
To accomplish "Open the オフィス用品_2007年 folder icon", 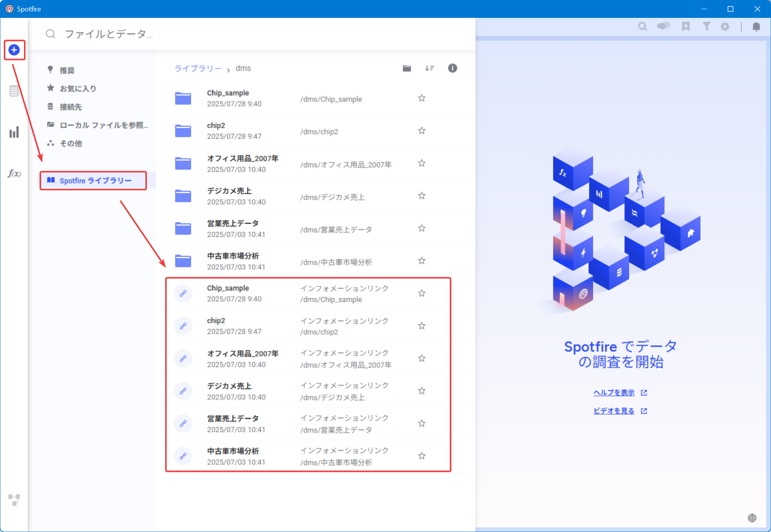I will [183, 164].
